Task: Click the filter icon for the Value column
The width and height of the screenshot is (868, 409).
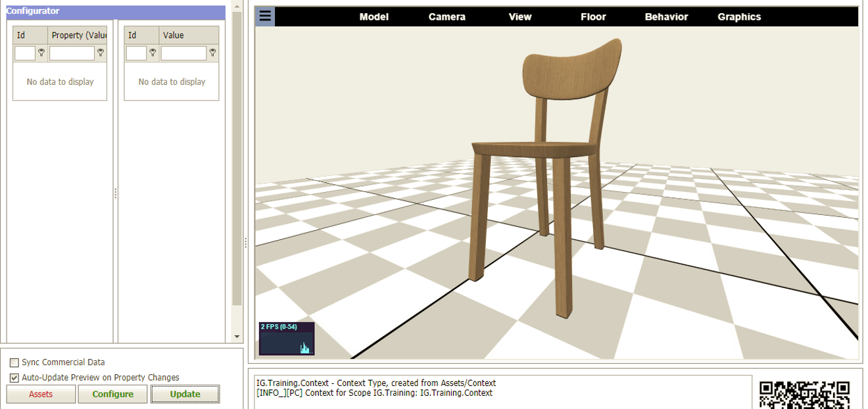Action: [212, 53]
